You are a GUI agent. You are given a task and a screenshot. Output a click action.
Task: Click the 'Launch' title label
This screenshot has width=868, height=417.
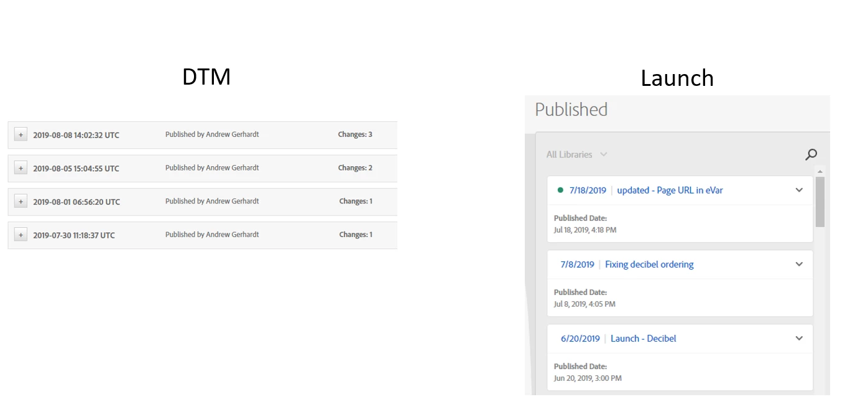click(x=677, y=78)
